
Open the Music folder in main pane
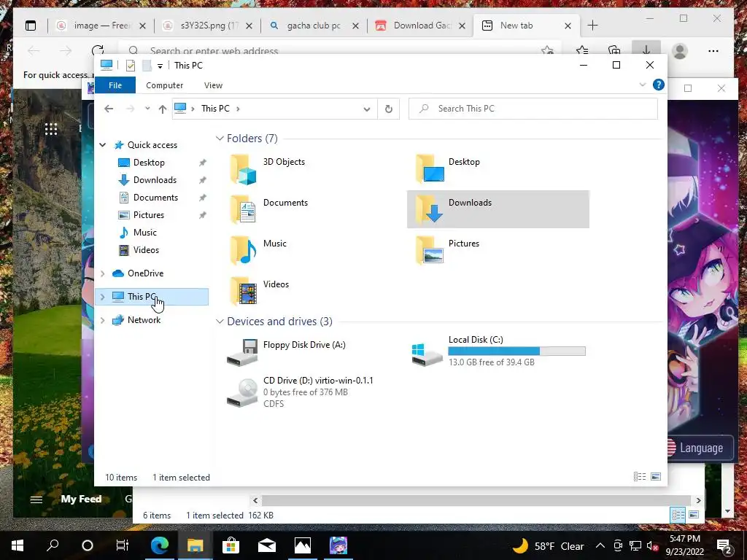(259, 251)
